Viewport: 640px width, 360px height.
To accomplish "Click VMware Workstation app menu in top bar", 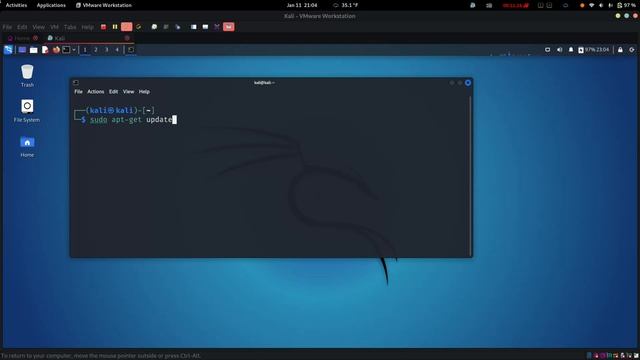I will click(x=104, y=5).
